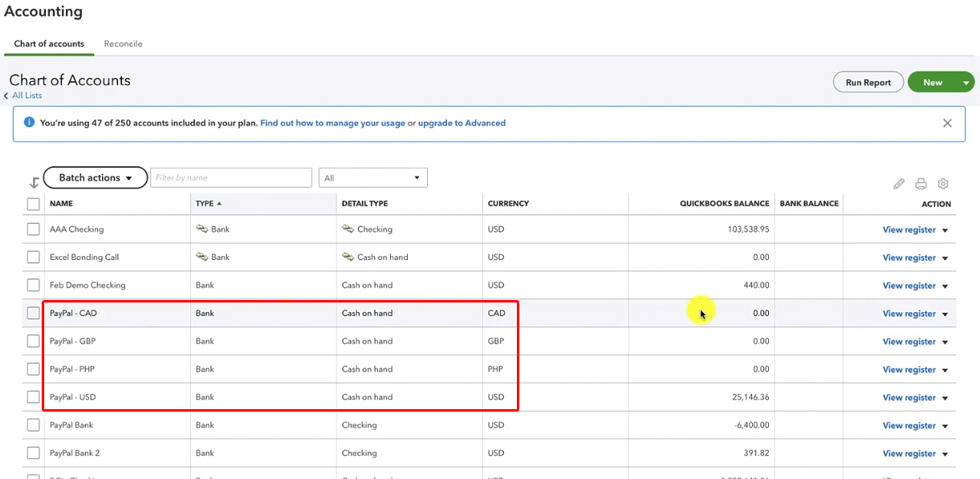The image size is (980, 479).
Task: Check the PayPal - USD row checkbox
Action: tap(33, 397)
